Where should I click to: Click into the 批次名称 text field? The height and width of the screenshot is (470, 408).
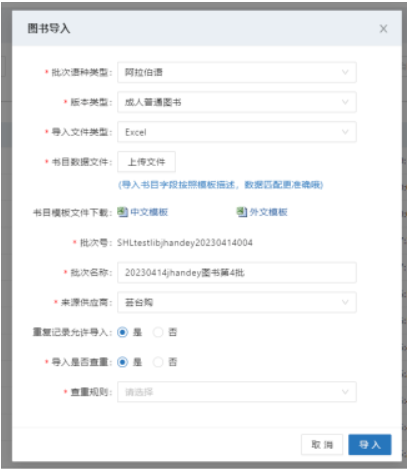tap(237, 273)
